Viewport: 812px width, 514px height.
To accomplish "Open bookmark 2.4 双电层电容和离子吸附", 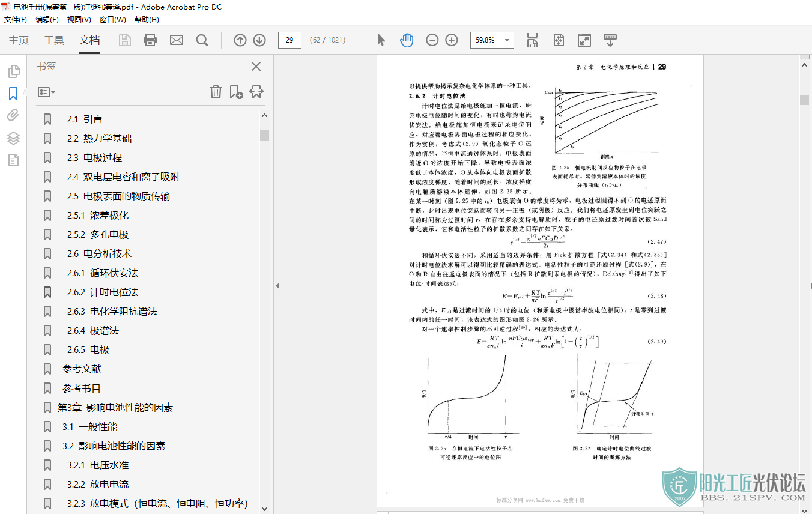I will coord(123,177).
